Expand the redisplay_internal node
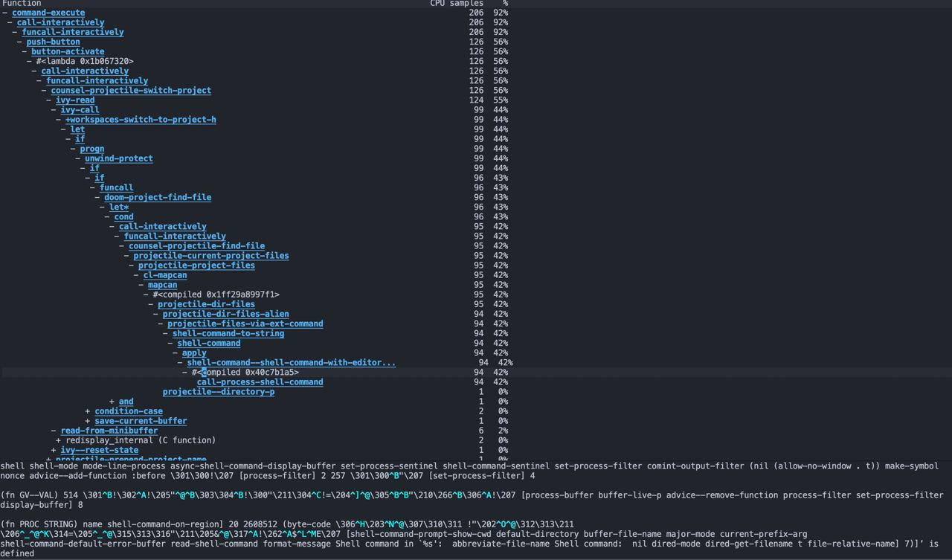 pyautogui.click(x=59, y=440)
